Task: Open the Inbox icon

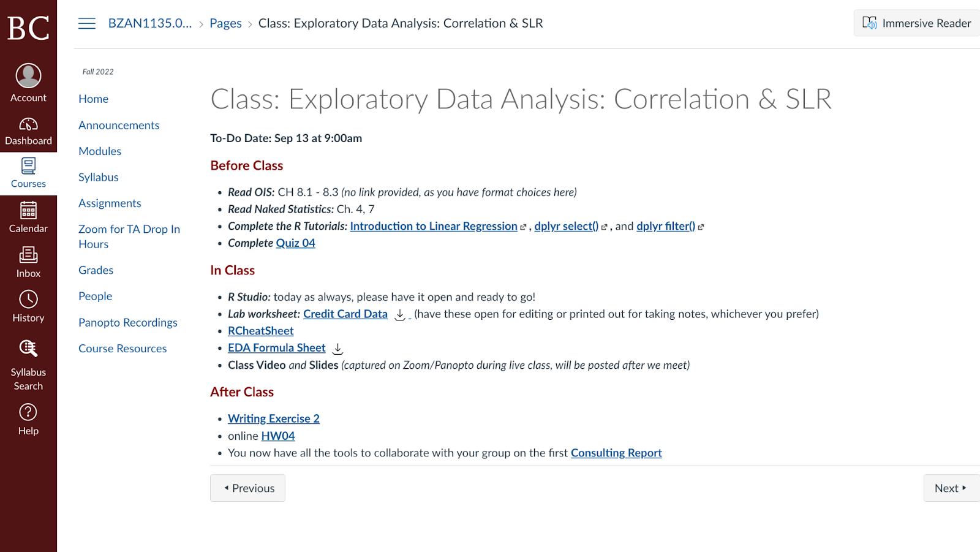Action: 28,255
